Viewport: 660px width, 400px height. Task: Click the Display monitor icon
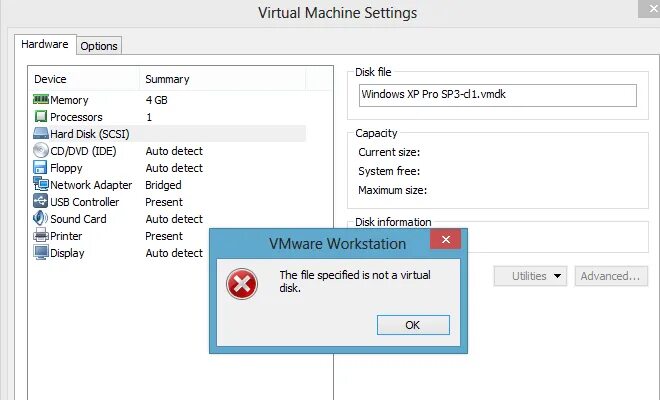pyautogui.click(x=41, y=253)
